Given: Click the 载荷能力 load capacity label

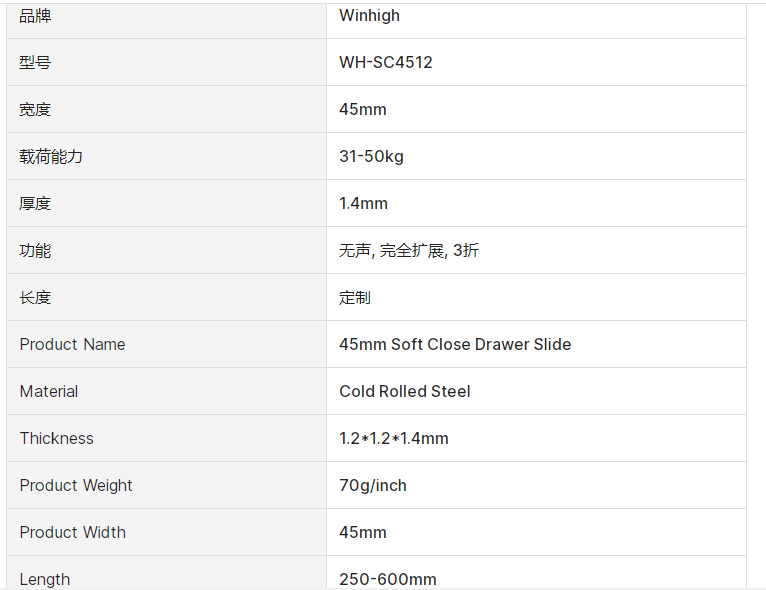Looking at the screenshot, I should pos(51,156).
